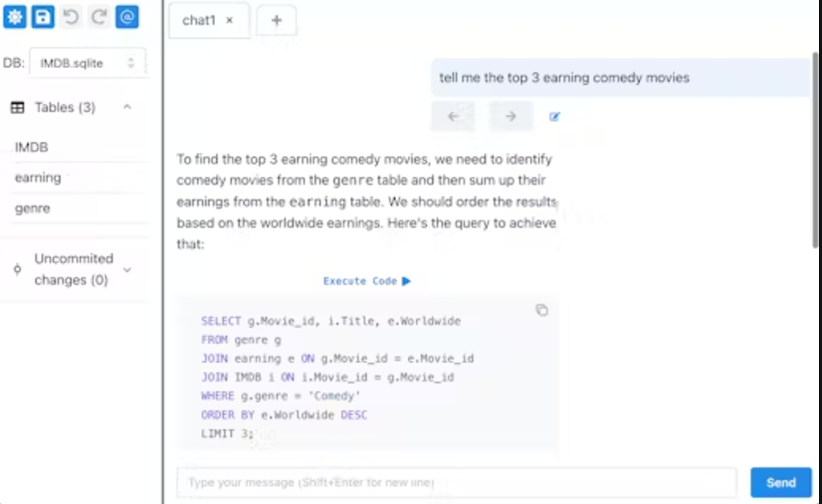Click the Execute Code link
This screenshot has width=822, height=504.
(x=367, y=281)
